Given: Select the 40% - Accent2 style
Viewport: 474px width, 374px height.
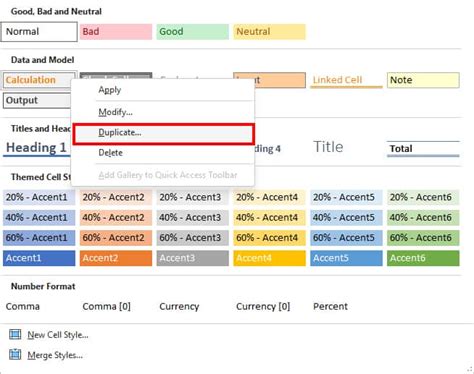Looking at the screenshot, I should pyautogui.click(x=116, y=217).
